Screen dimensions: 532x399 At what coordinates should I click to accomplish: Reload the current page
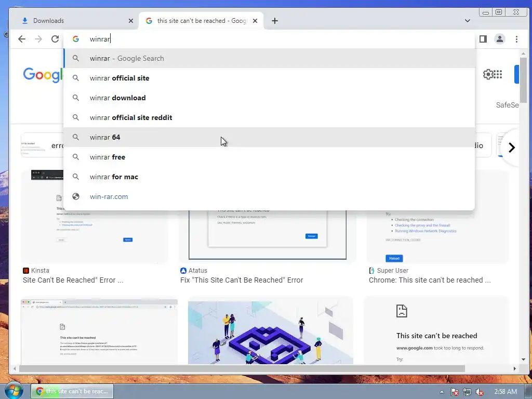coord(55,39)
